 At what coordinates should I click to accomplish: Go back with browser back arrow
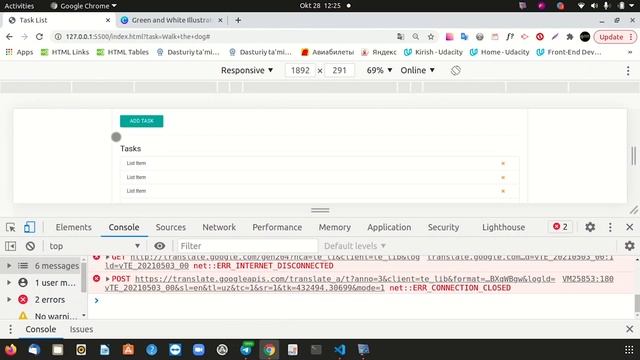9,37
